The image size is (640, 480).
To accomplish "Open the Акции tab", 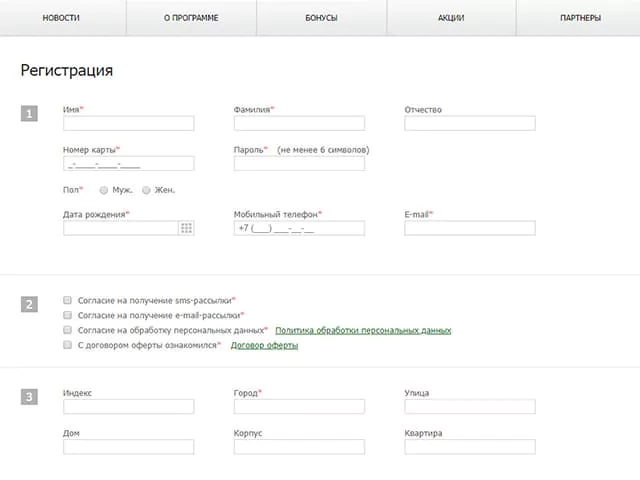I will click(x=451, y=18).
